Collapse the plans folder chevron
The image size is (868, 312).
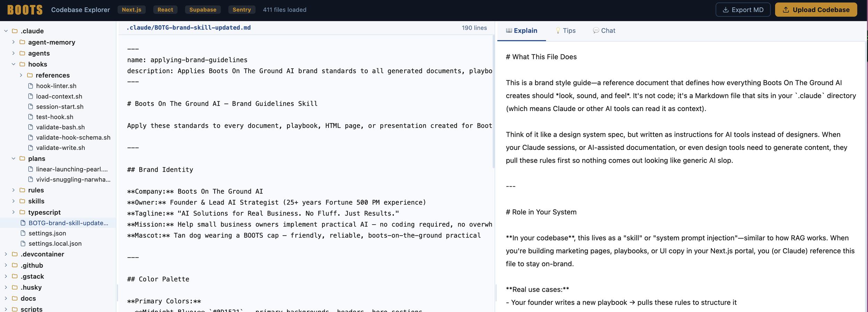(14, 159)
